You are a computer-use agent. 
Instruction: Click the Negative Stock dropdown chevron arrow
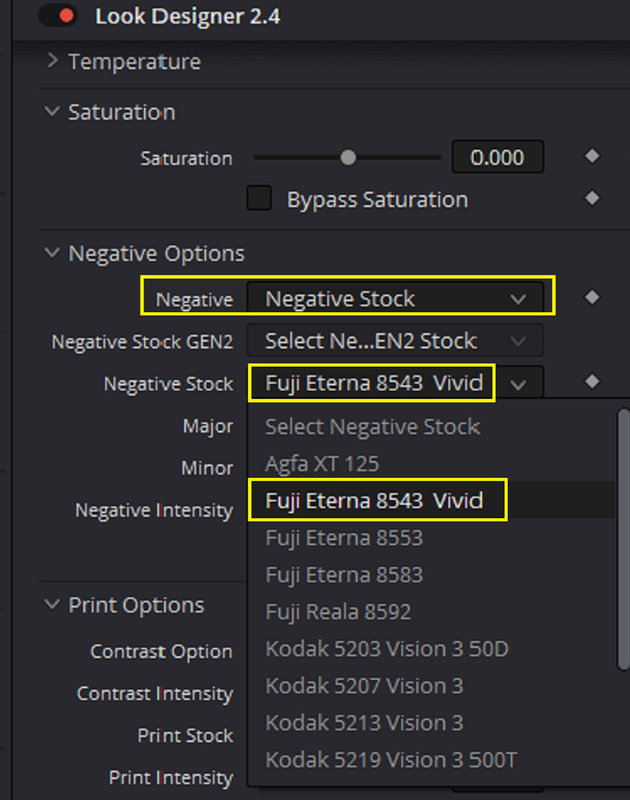(518, 384)
